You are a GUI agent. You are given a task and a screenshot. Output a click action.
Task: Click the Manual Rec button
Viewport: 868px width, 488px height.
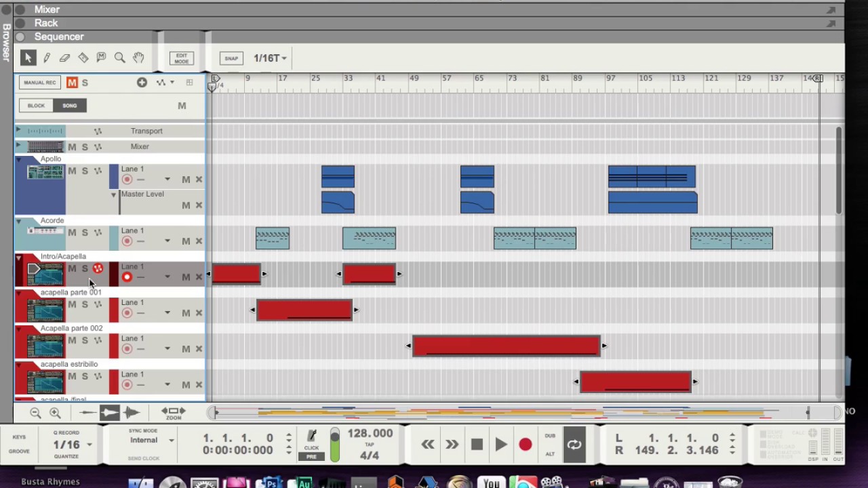(x=40, y=83)
